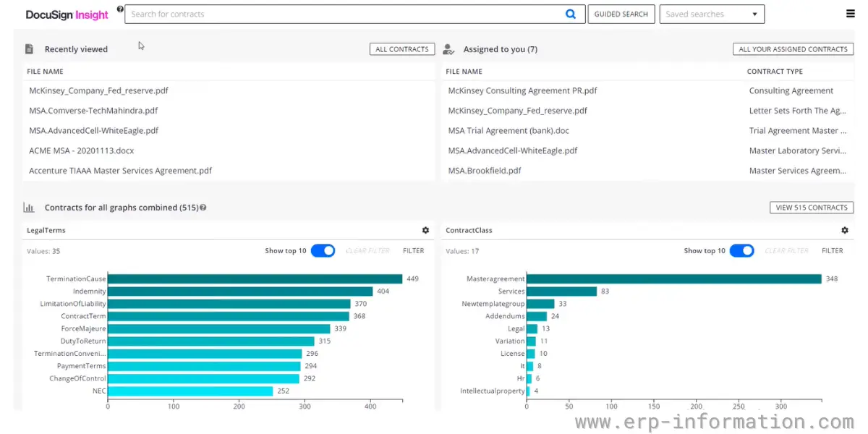The width and height of the screenshot is (868, 434).
Task: Click CONTRACT TYPE column header
Action: 775,72
